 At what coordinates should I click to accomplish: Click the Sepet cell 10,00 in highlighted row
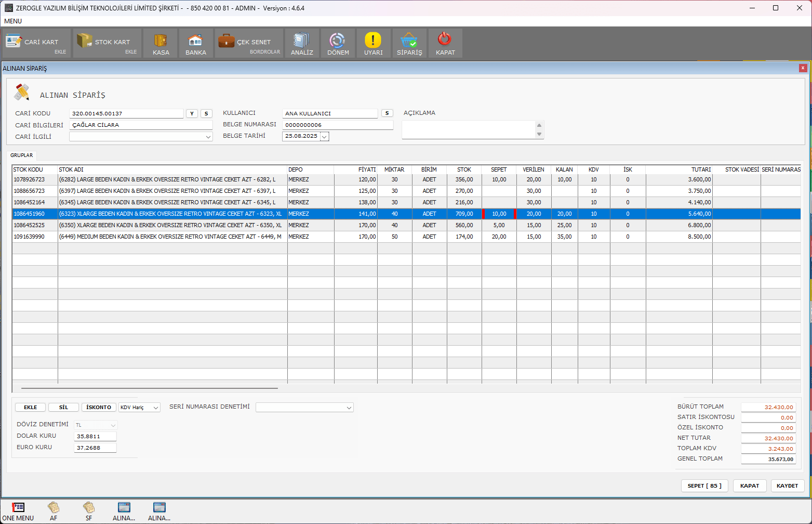499,214
